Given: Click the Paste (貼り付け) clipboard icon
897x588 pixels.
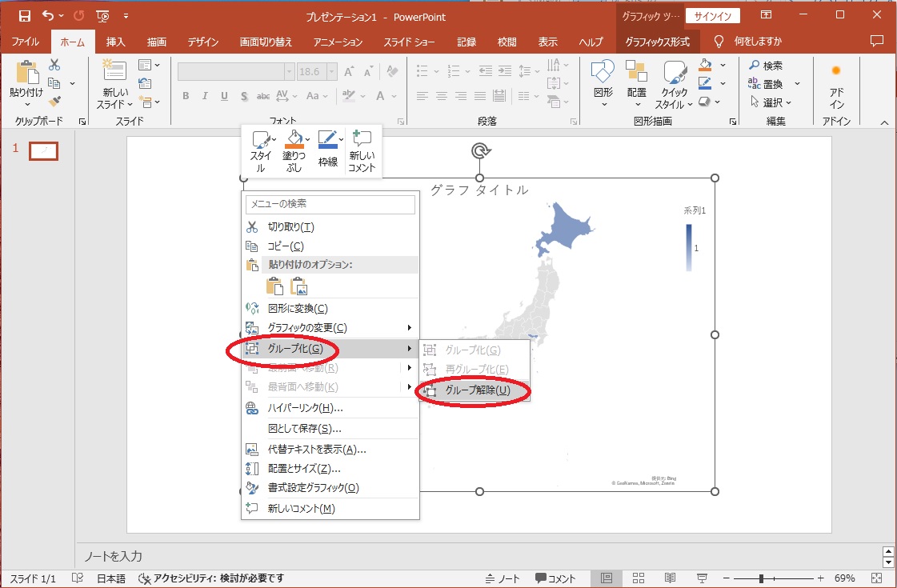Looking at the screenshot, I should tap(26, 74).
